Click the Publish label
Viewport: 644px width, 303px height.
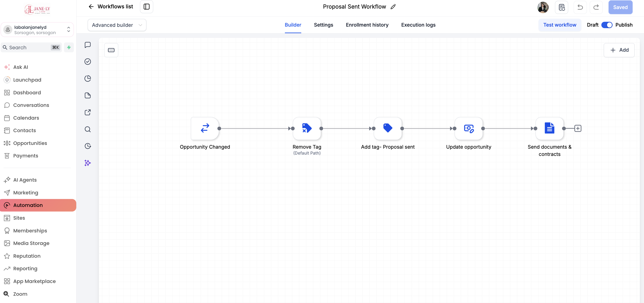click(624, 25)
